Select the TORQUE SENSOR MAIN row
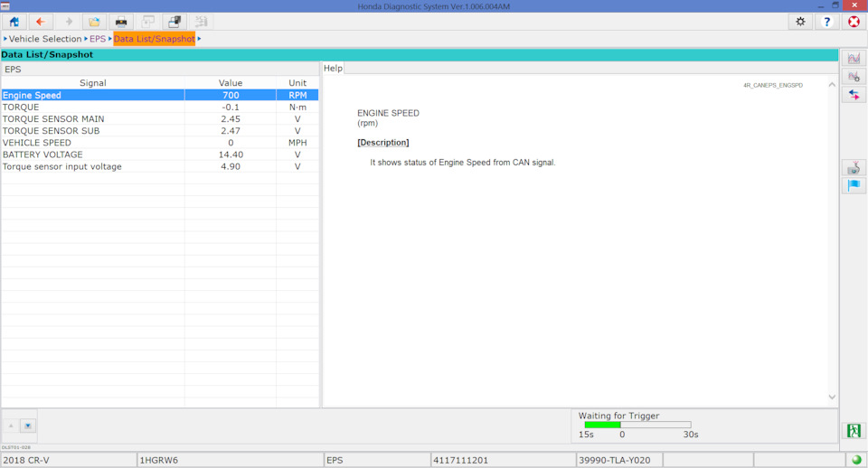Image resolution: width=868 pixels, height=468 pixels. [159, 119]
